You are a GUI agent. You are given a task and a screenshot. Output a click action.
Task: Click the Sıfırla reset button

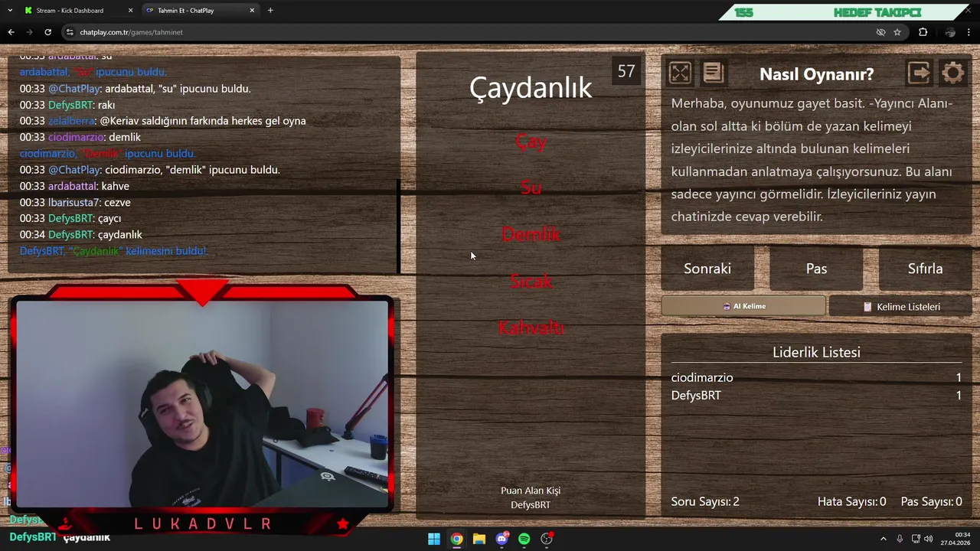925,269
